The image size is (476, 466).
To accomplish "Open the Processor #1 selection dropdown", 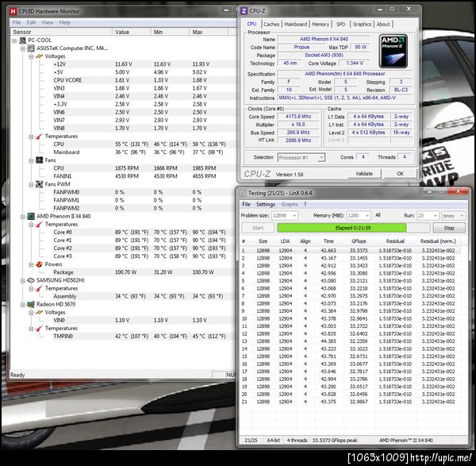I will (321, 158).
